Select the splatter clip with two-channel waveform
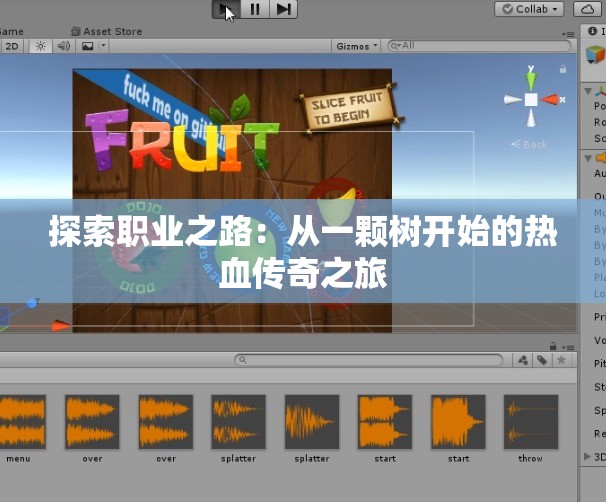 click(x=238, y=422)
